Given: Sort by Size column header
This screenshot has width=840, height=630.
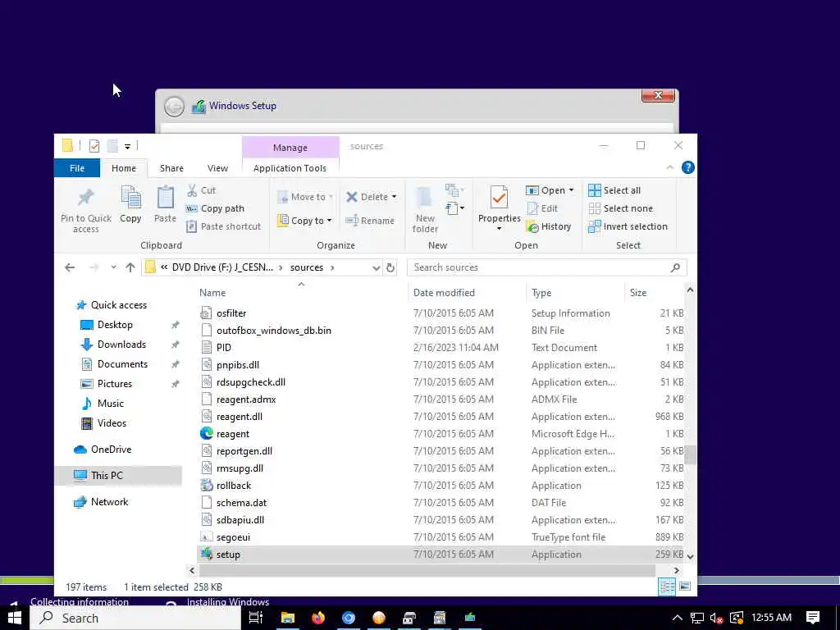Looking at the screenshot, I should pos(638,293).
